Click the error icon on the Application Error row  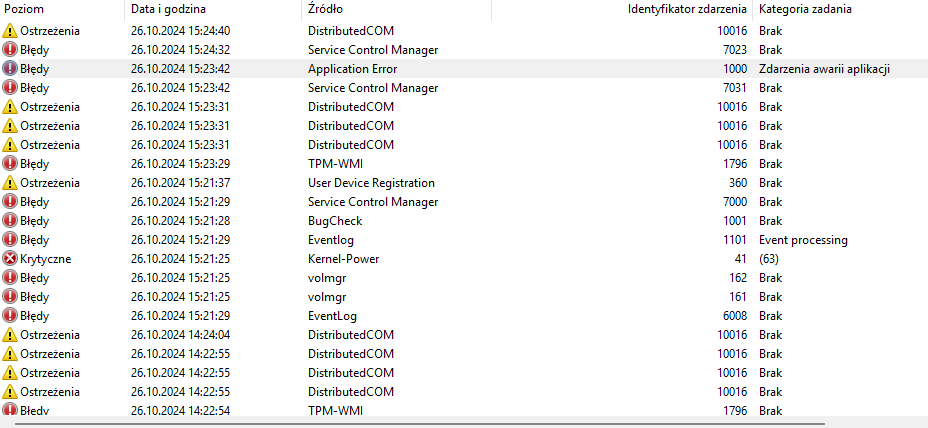(10, 69)
